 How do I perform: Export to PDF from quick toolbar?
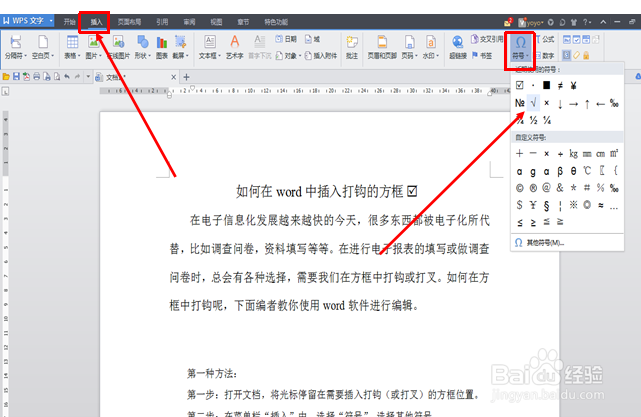27,77
